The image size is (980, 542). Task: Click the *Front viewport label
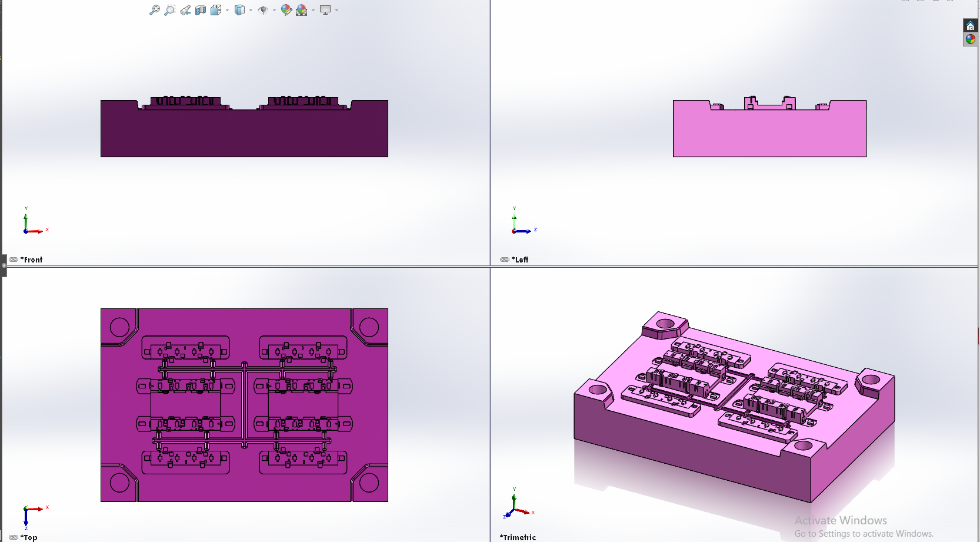(x=32, y=260)
